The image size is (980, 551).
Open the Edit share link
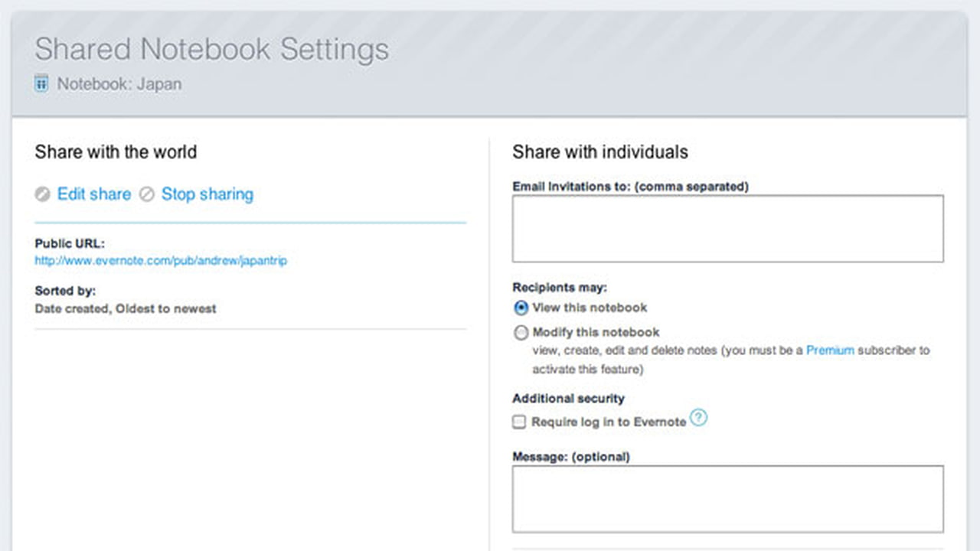pyautogui.click(x=94, y=194)
